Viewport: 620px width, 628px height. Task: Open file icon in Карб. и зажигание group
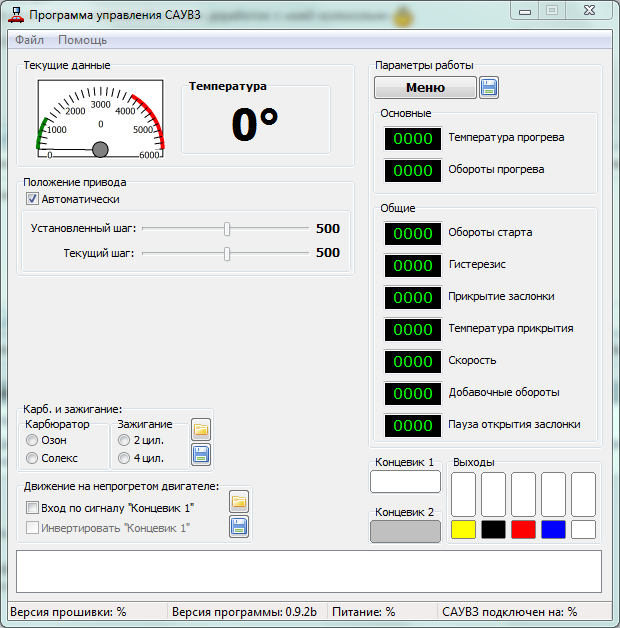(x=201, y=430)
